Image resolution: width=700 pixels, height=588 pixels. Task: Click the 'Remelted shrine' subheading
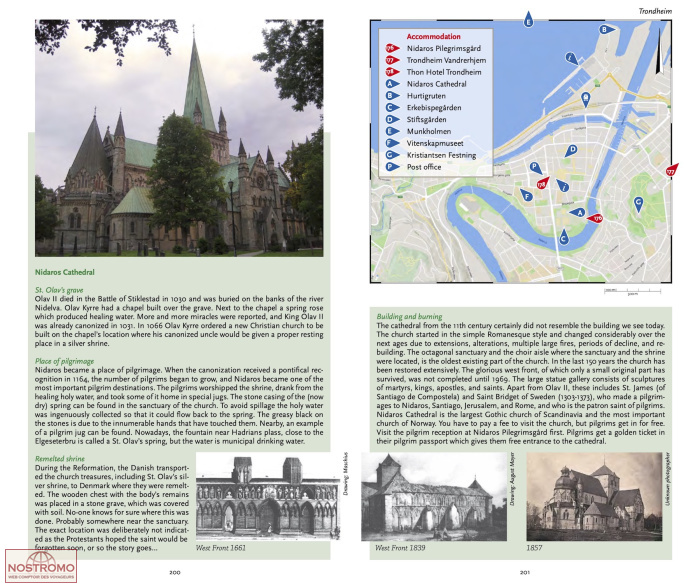[x=59, y=459]
